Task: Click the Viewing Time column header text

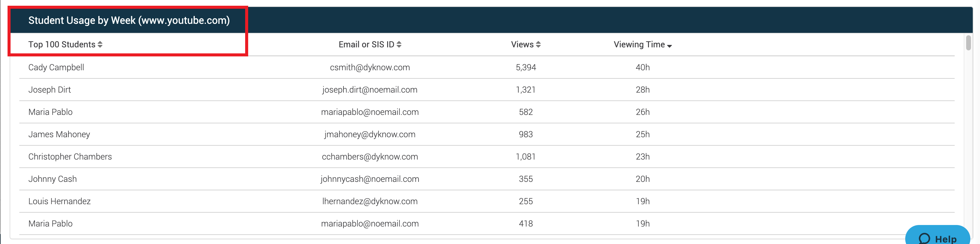Action: pos(639,45)
